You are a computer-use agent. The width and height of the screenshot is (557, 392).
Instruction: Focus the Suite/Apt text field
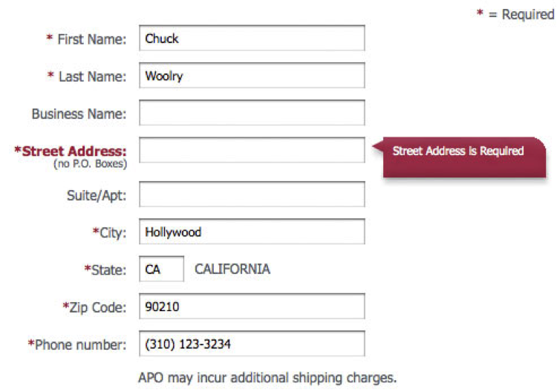coord(252,195)
